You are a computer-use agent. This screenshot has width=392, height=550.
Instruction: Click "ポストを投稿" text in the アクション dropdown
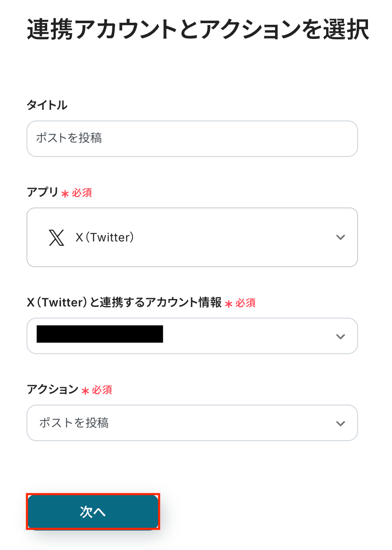[74, 423]
